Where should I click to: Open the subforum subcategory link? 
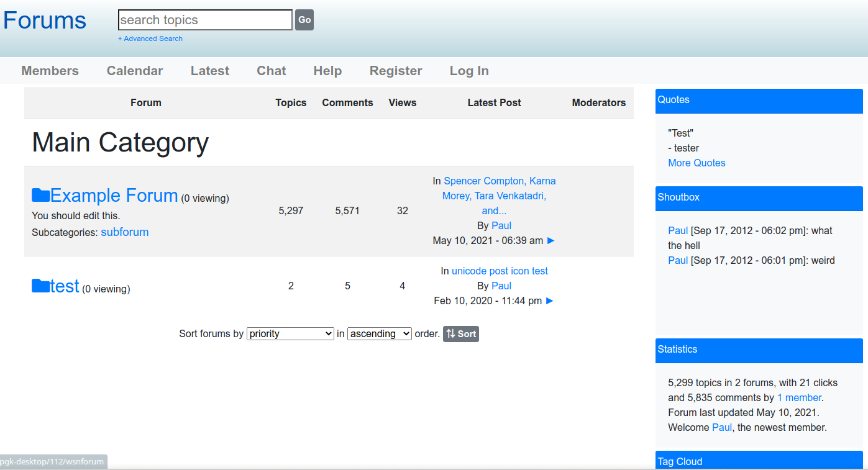[x=125, y=232]
